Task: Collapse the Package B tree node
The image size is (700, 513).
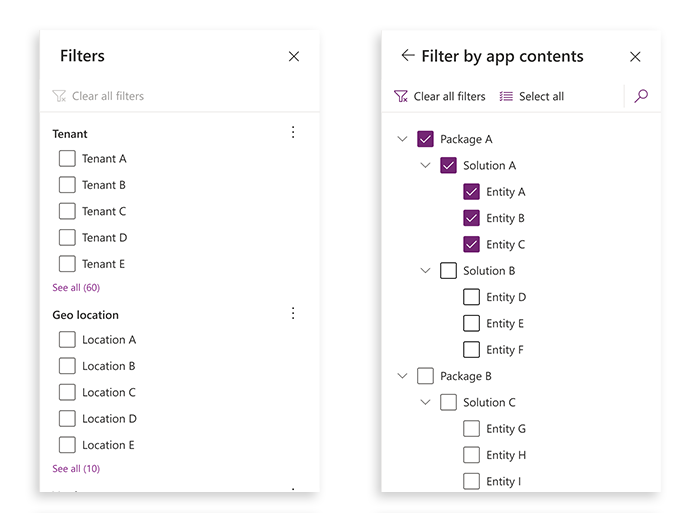Action: click(402, 376)
